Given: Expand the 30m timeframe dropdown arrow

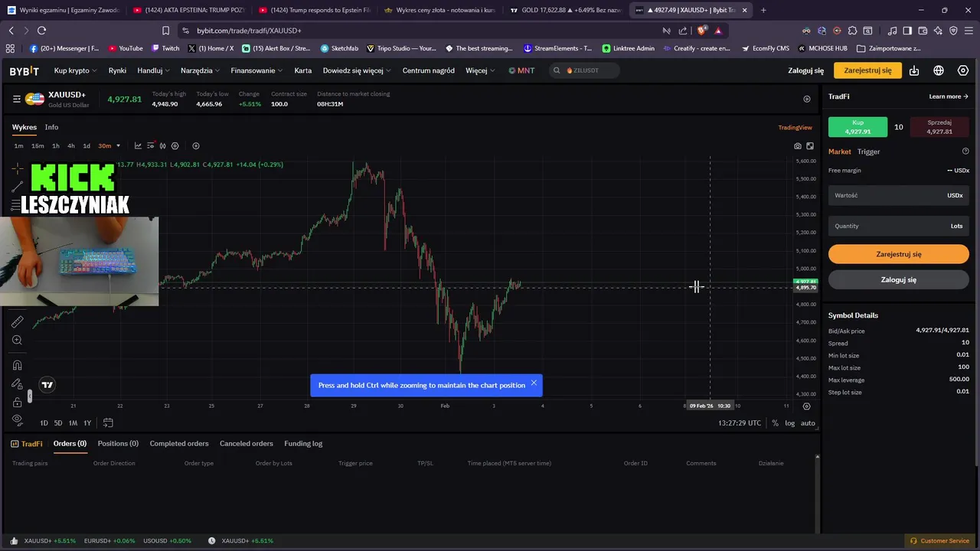Looking at the screenshot, I should coord(118,145).
